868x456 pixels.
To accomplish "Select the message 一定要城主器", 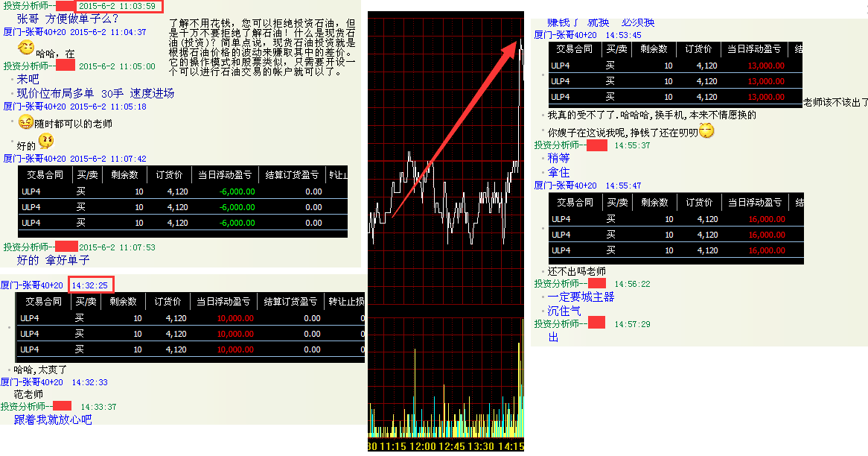I will (581, 297).
